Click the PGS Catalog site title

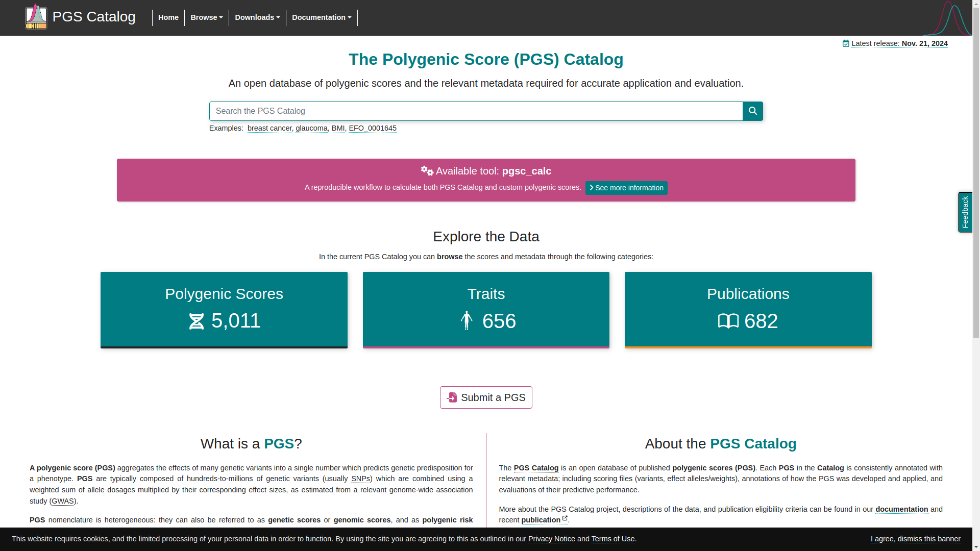94,17
